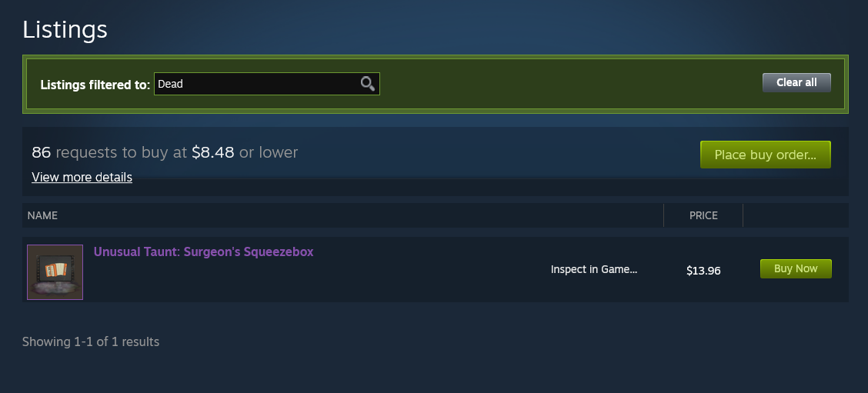Click the NAME column header
Viewport: 868px width, 393px height.
tap(42, 215)
